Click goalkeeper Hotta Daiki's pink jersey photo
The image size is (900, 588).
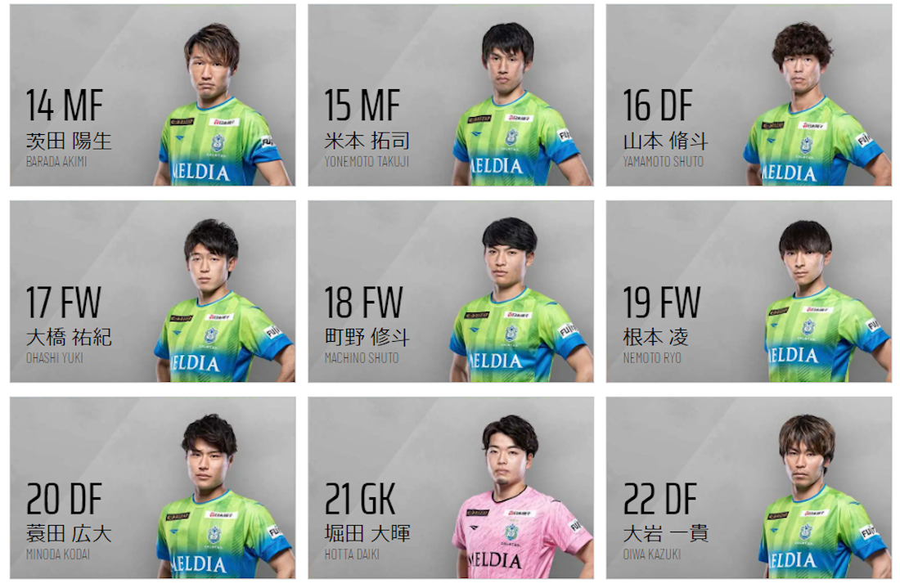point(521,496)
